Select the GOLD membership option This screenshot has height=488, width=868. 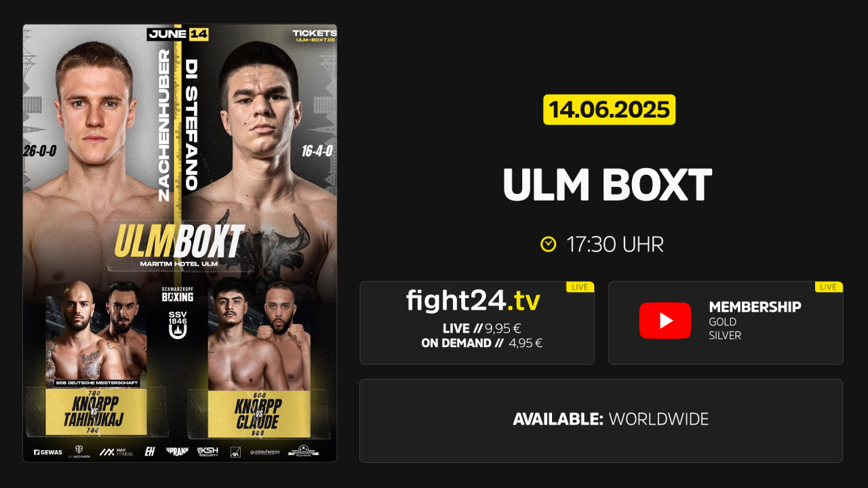722,322
